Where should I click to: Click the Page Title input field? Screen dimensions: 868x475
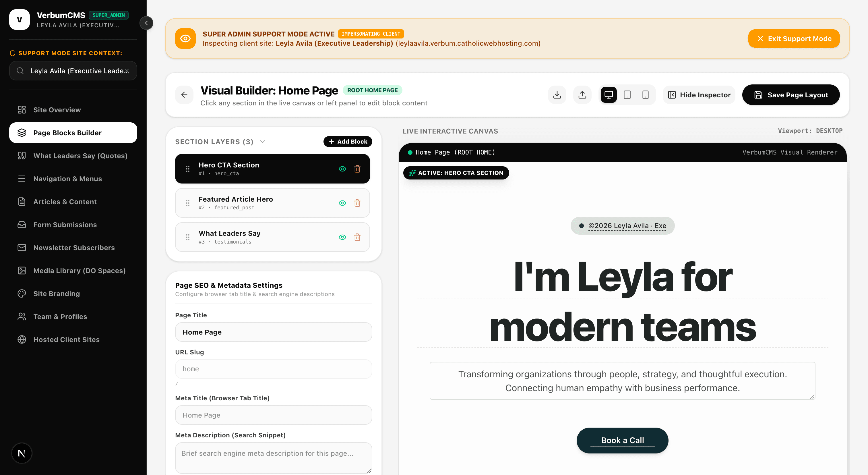tap(274, 332)
